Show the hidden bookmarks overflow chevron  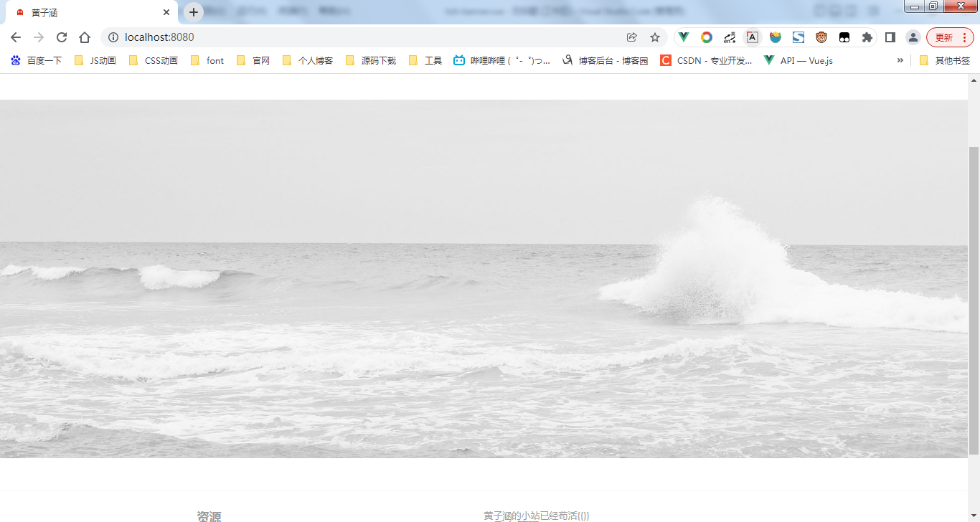click(x=900, y=60)
